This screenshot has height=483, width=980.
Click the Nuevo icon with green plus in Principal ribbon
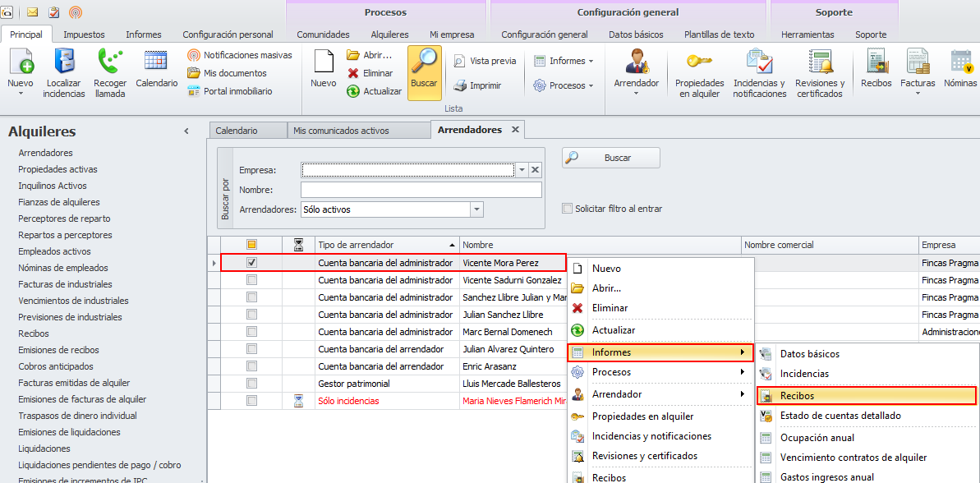tap(20, 62)
